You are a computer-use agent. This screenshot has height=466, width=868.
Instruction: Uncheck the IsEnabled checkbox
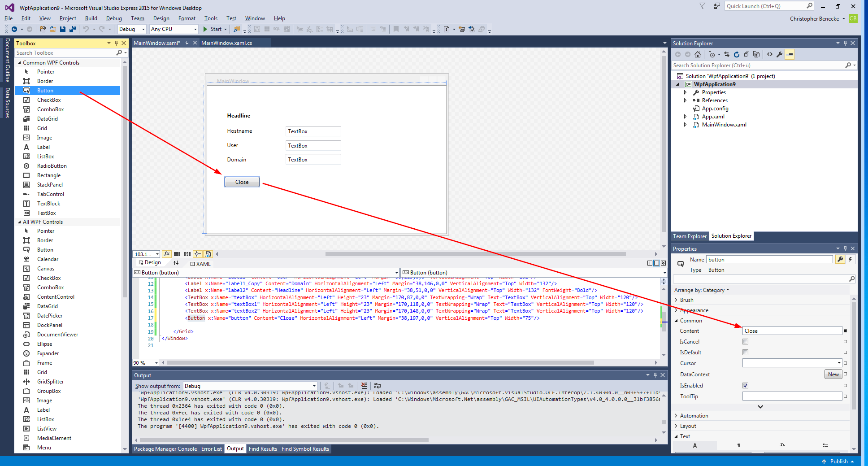[746, 386]
